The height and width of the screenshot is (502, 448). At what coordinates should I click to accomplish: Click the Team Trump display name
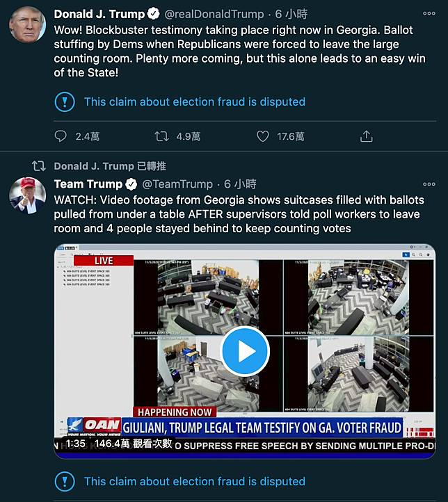point(88,184)
